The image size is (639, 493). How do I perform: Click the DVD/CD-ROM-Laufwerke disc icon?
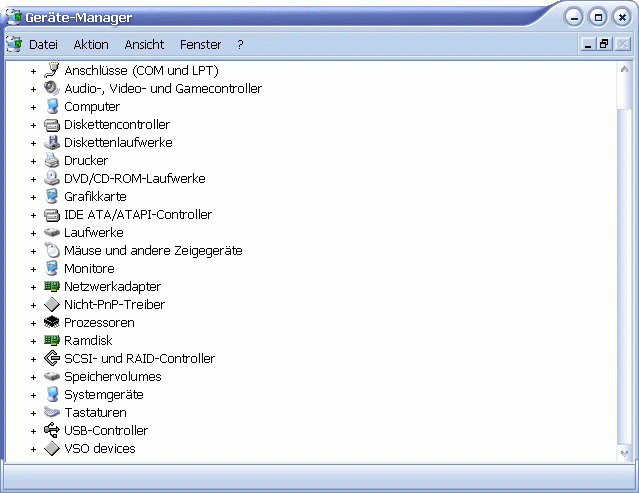coord(52,179)
